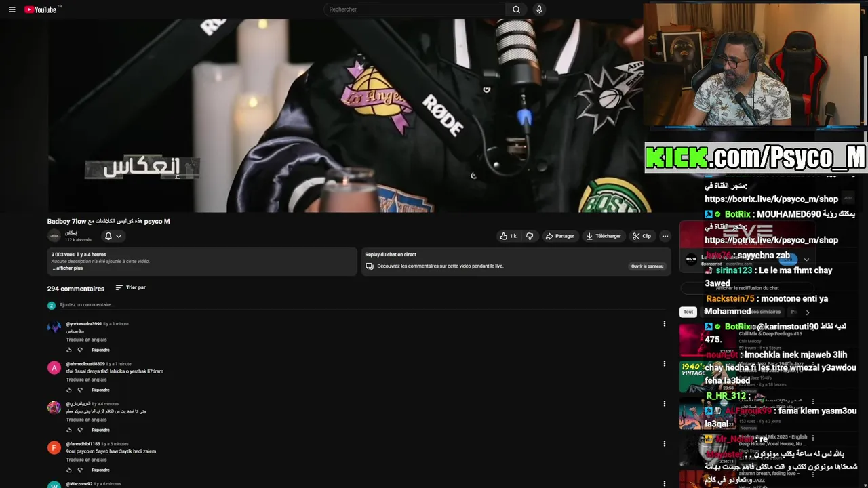This screenshot has height=488, width=868.
Task: Translate @yorkesadra3991's comment to English
Action: click(86, 340)
